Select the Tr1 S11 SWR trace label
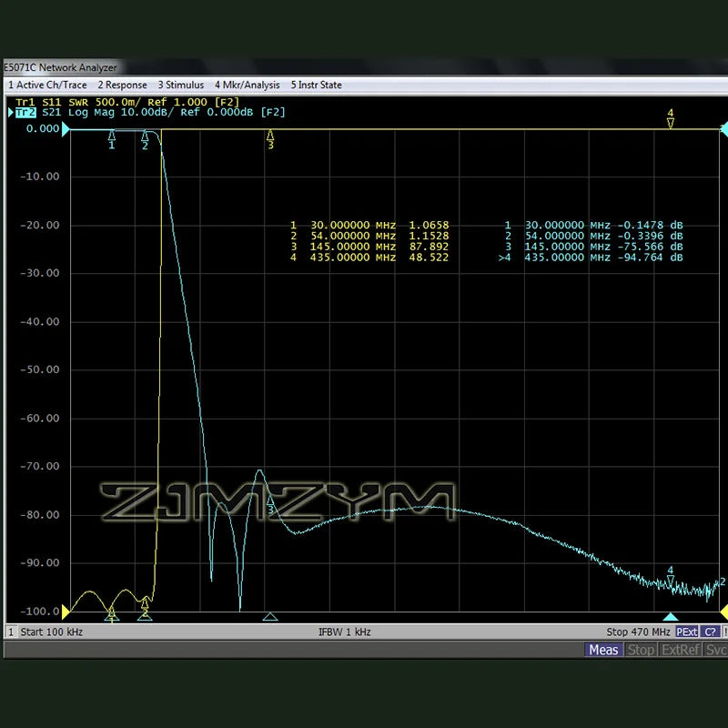 [126, 102]
